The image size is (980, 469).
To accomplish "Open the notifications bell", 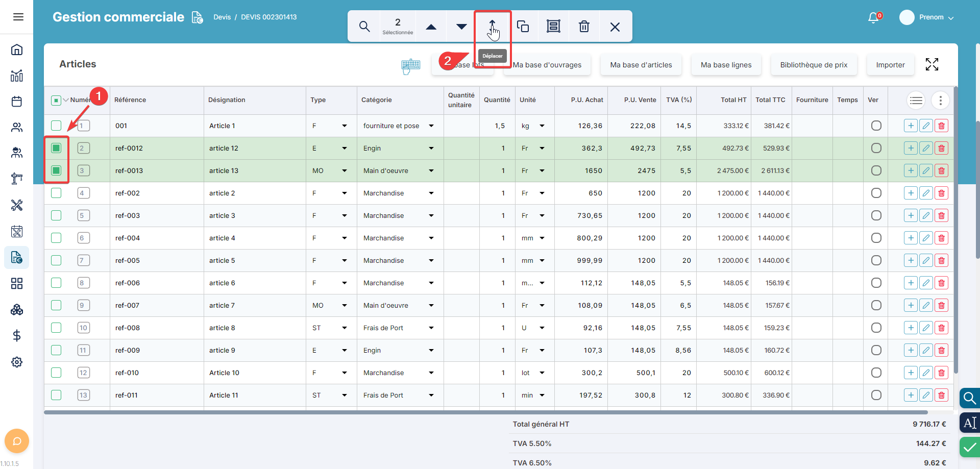I will tap(873, 17).
